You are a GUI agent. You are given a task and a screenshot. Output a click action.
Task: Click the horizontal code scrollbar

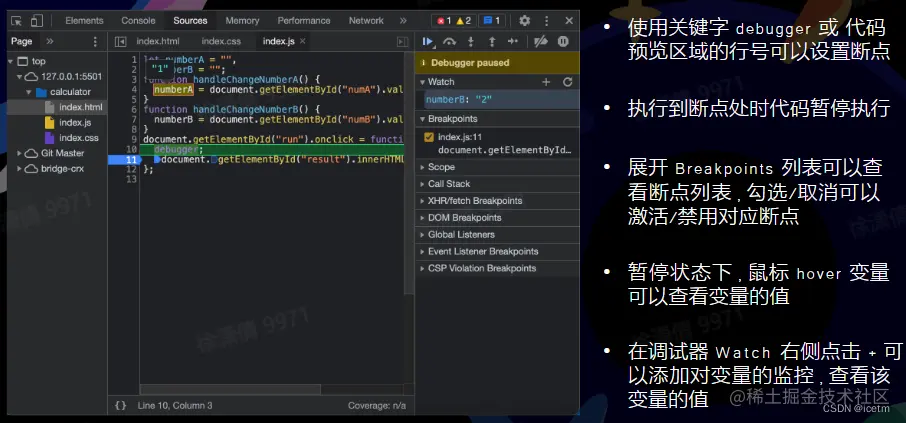(231, 389)
